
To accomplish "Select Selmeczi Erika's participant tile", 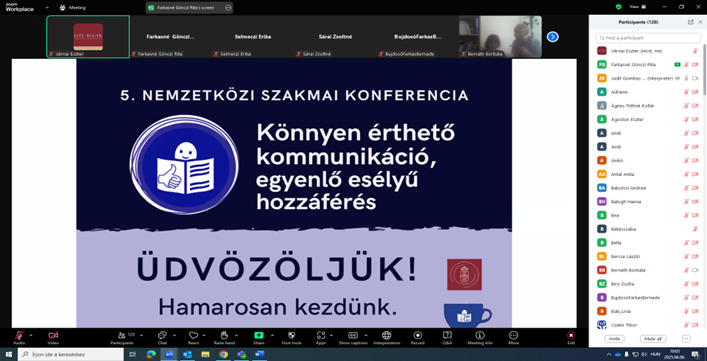I will 253,37.
